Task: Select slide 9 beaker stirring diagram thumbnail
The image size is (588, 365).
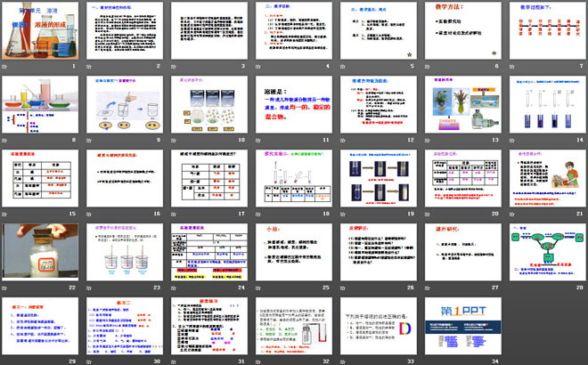Action: (x=125, y=104)
